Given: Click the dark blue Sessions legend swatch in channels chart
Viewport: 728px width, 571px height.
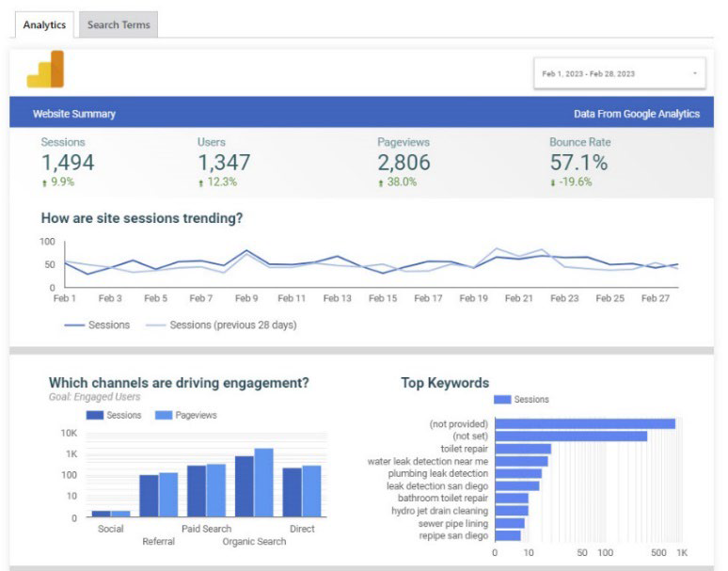Looking at the screenshot, I should (95, 415).
